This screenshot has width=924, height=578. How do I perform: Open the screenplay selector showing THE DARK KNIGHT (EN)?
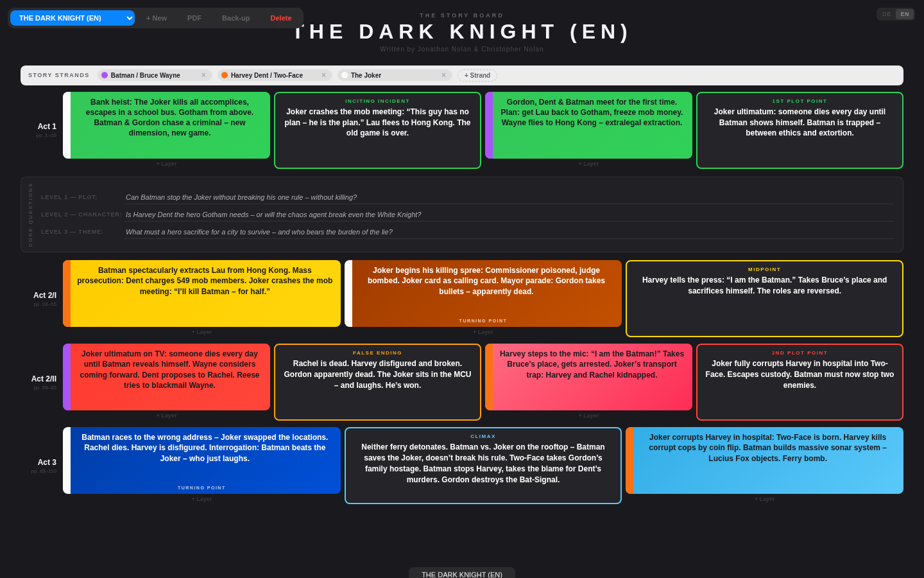71,18
